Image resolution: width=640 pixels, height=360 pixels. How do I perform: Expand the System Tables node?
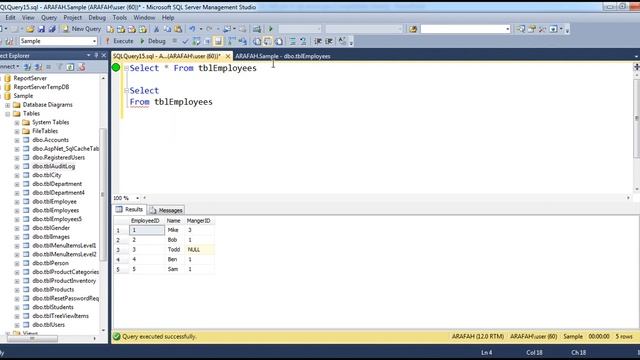[17, 122]
